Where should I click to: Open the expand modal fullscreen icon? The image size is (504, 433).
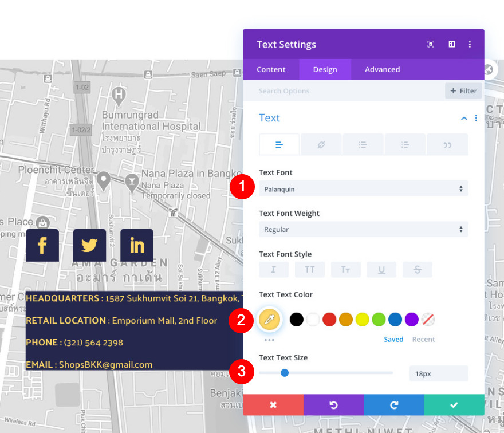431,44
